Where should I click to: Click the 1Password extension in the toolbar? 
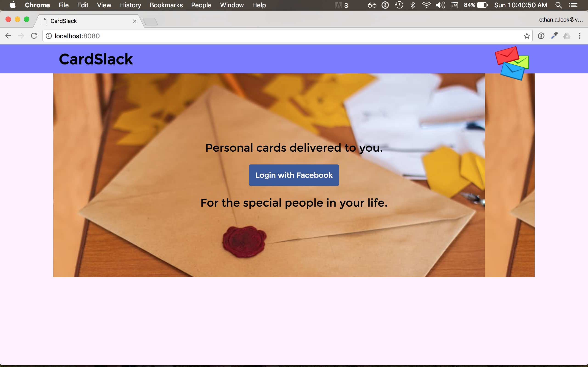tap(541, 36)
